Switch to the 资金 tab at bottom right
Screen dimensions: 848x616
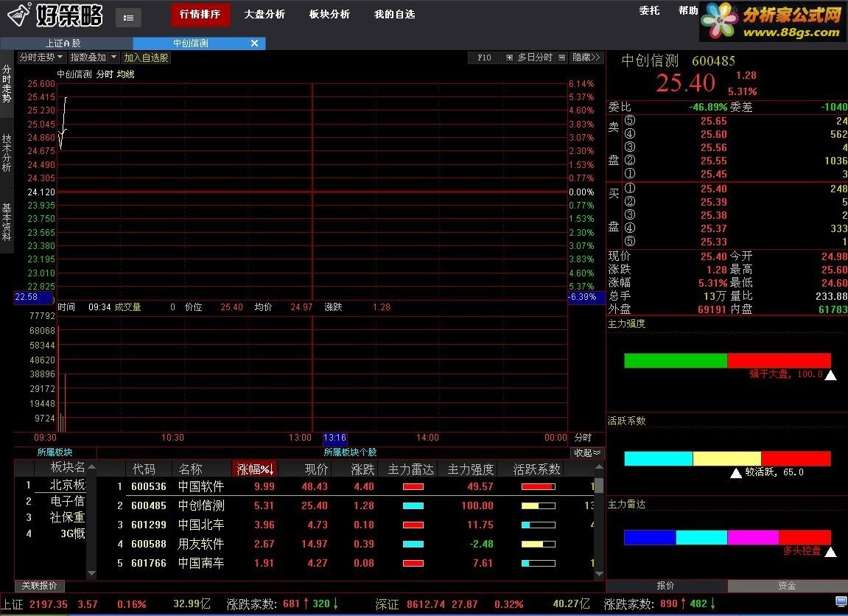click(x=788, y=586)
